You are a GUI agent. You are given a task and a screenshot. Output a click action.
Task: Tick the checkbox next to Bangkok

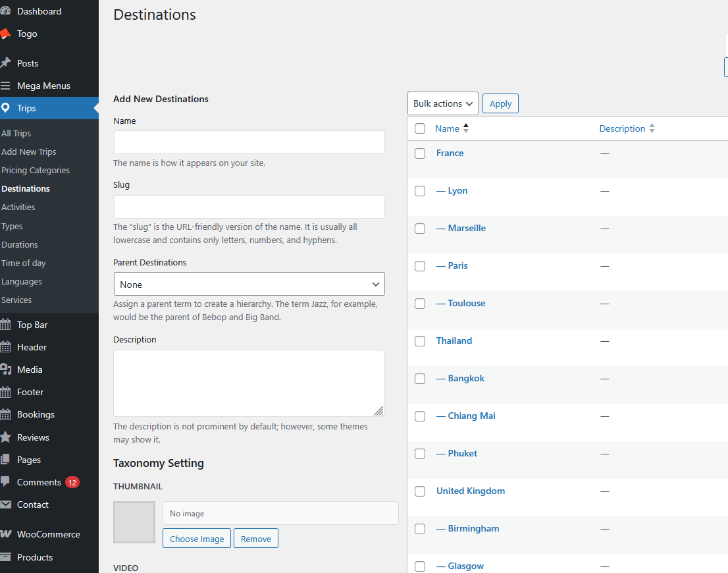click(420, 379)
